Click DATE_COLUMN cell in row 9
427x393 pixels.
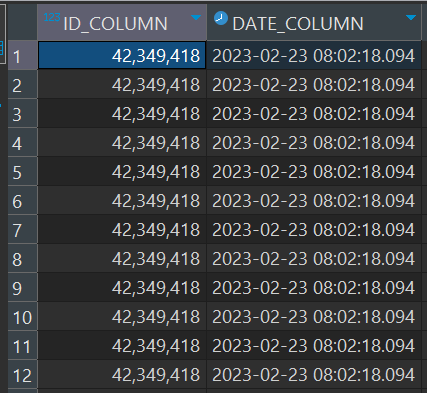(314, 287)
